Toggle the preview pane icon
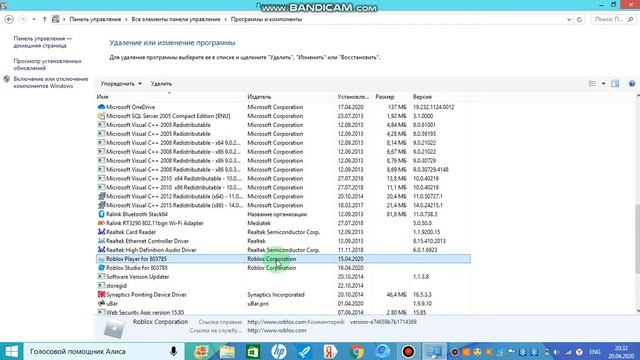Image resolution: width=640 pixels, height=360 pixels. pyautogui.click(x=615, y=84)
